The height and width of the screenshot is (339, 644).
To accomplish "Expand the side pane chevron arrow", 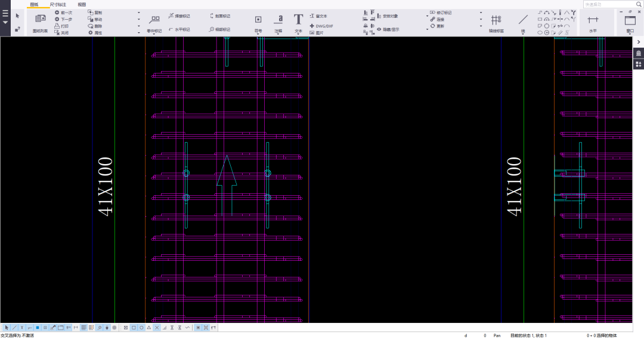I will pos(639,42).
